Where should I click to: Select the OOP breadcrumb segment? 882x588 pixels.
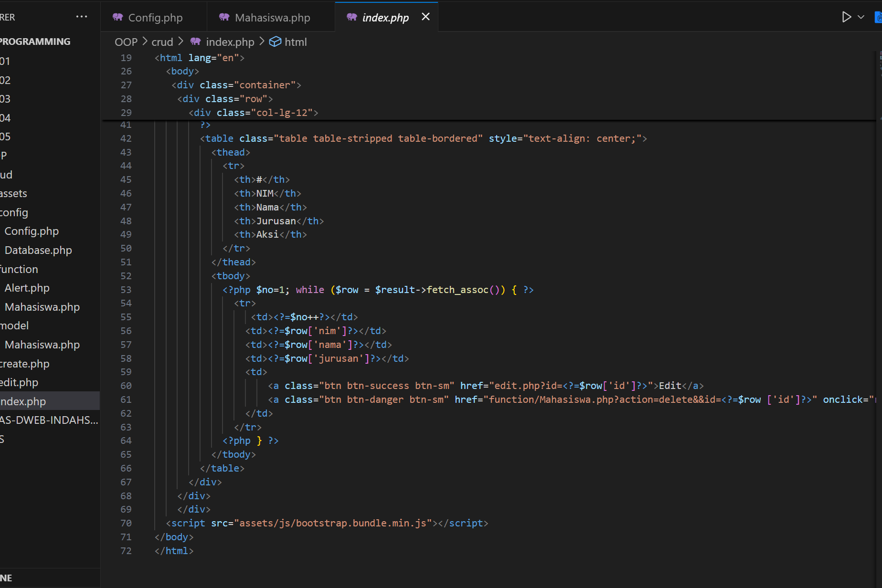click(126, 42)
